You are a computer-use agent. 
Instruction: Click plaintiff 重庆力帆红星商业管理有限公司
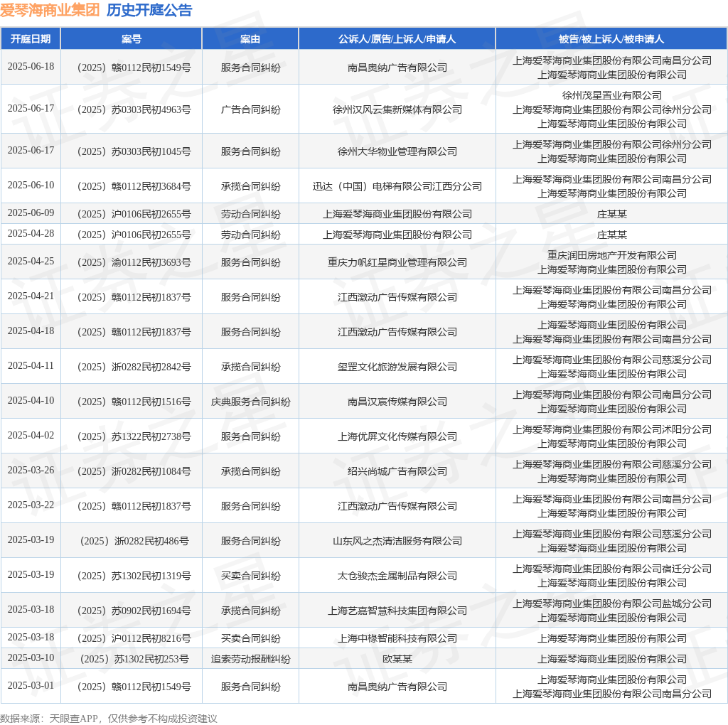(397, 262)
